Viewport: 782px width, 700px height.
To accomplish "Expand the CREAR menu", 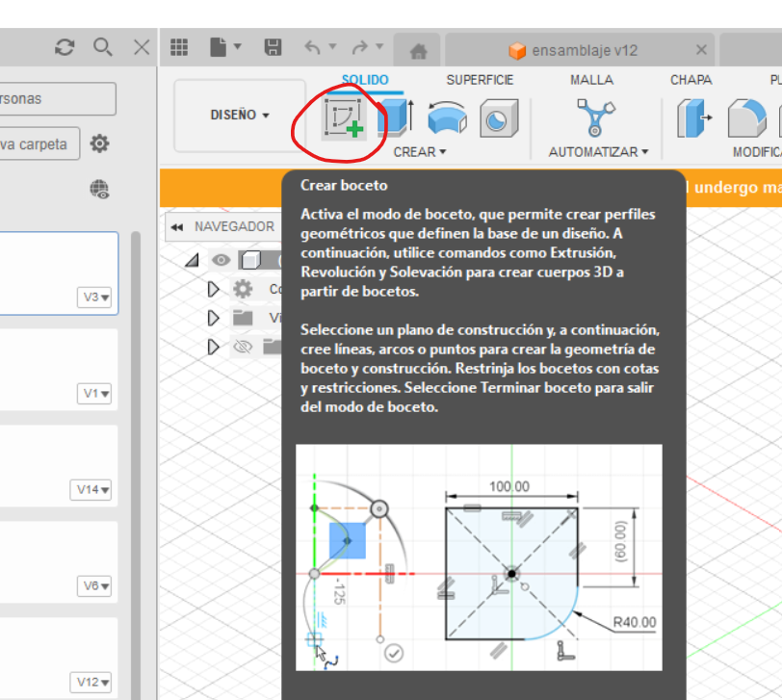I will pyautogui.click(x=420, y=152).
